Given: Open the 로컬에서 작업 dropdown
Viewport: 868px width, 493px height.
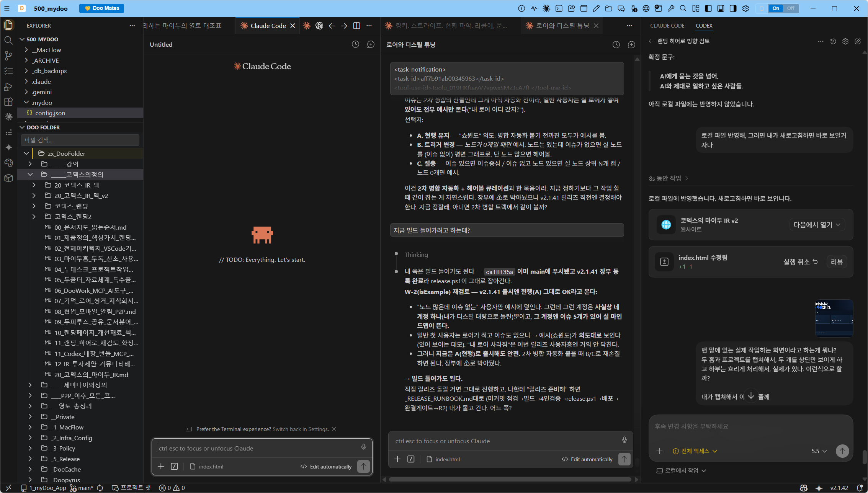Looking at the screenshot, I should tap(681, 470).
